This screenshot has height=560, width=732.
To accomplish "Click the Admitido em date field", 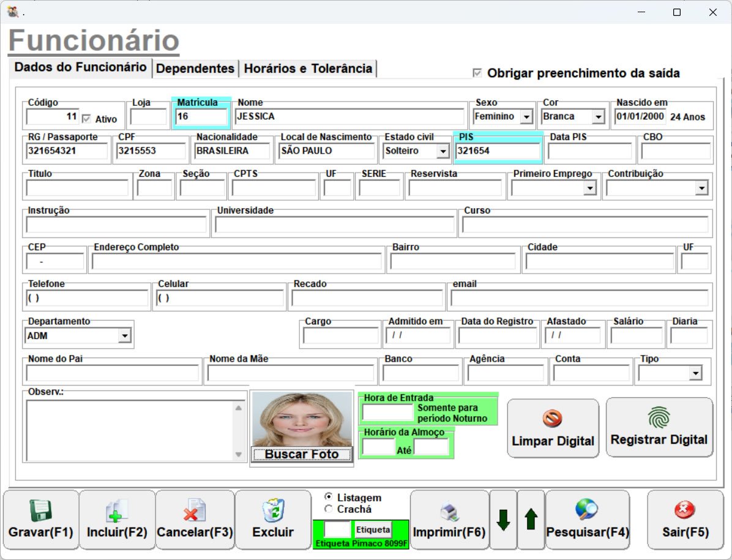I will (418, 335).
